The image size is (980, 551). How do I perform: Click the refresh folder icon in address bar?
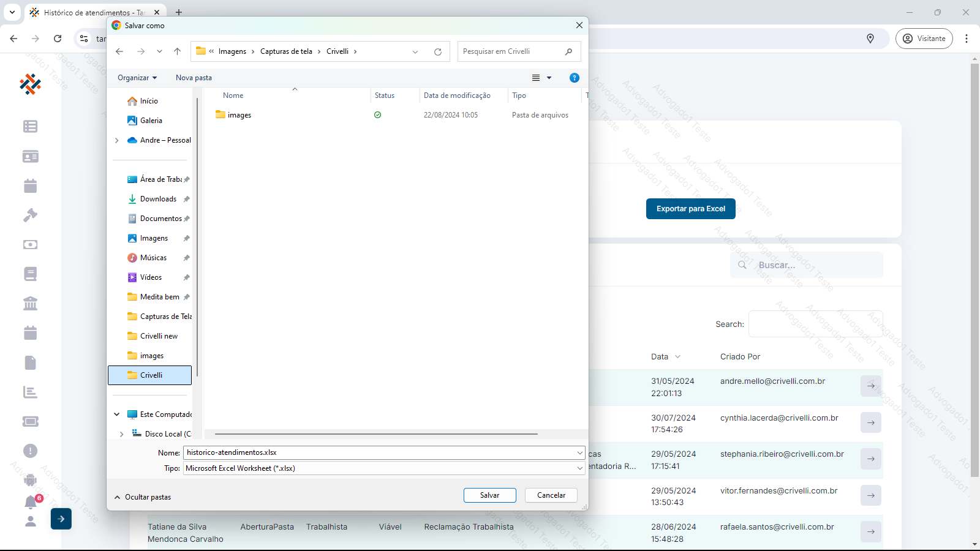438,52
